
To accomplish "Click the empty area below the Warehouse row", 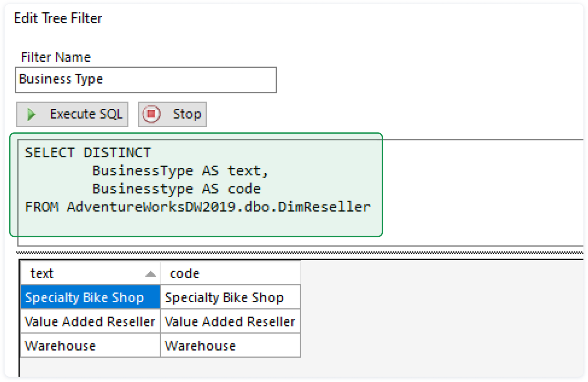I will (x=153, y=367).
